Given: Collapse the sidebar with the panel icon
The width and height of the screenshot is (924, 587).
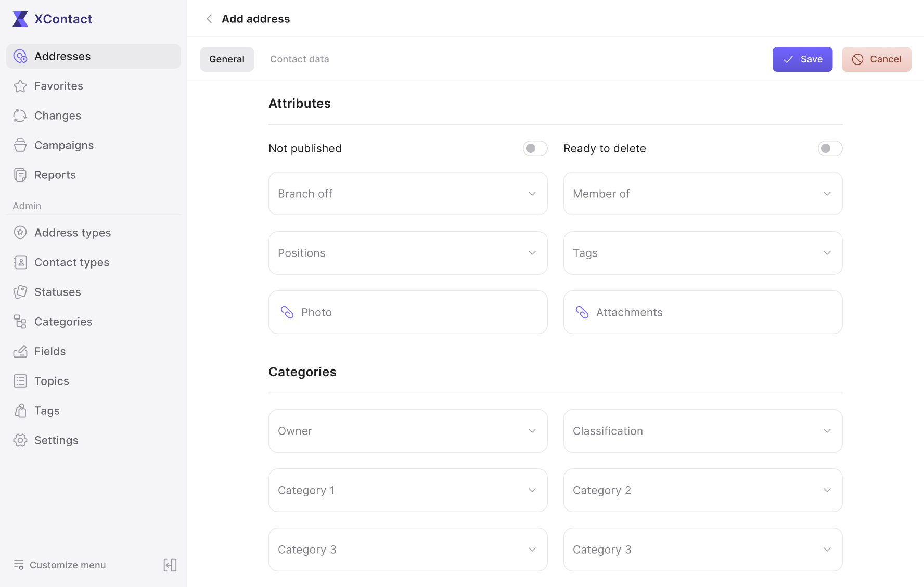Looking at the screenshot, I should [170, 565].
